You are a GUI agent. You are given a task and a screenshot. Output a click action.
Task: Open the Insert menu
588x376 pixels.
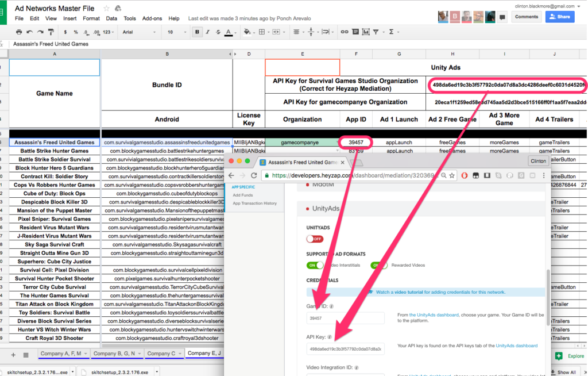69,18
